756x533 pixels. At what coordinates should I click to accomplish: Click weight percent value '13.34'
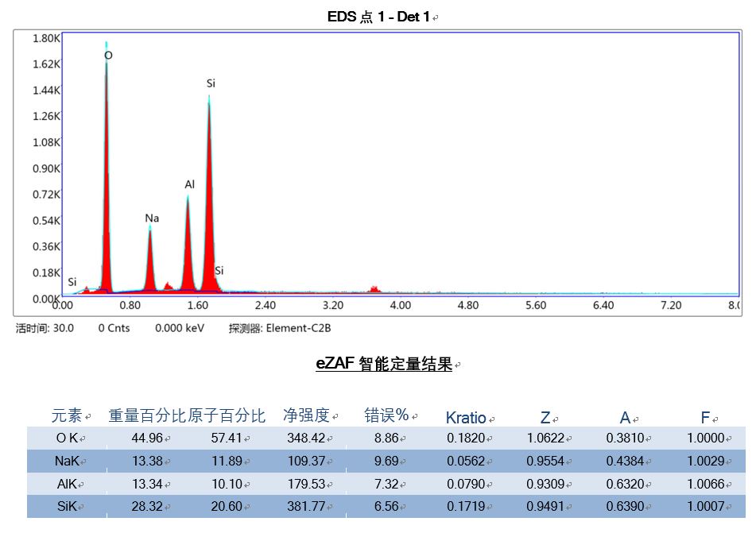147,484
